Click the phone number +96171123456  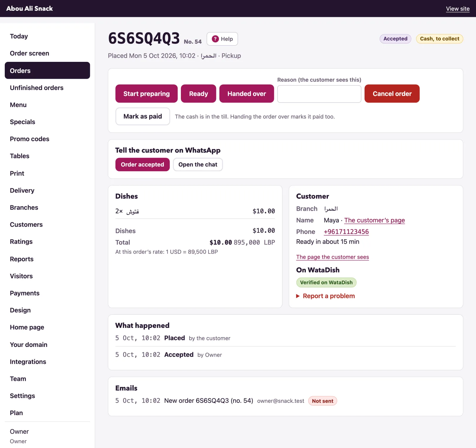pyautogui.click(x=346, y=232)
